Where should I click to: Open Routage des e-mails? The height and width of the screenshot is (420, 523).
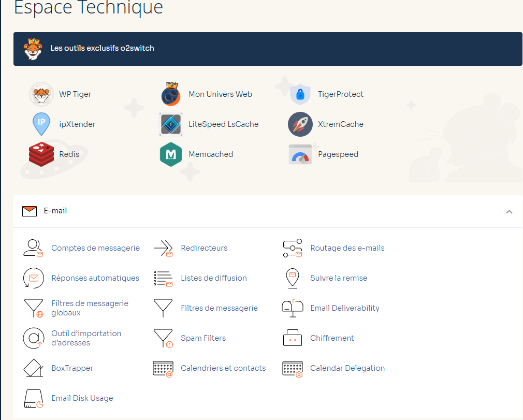pos(347,248)
